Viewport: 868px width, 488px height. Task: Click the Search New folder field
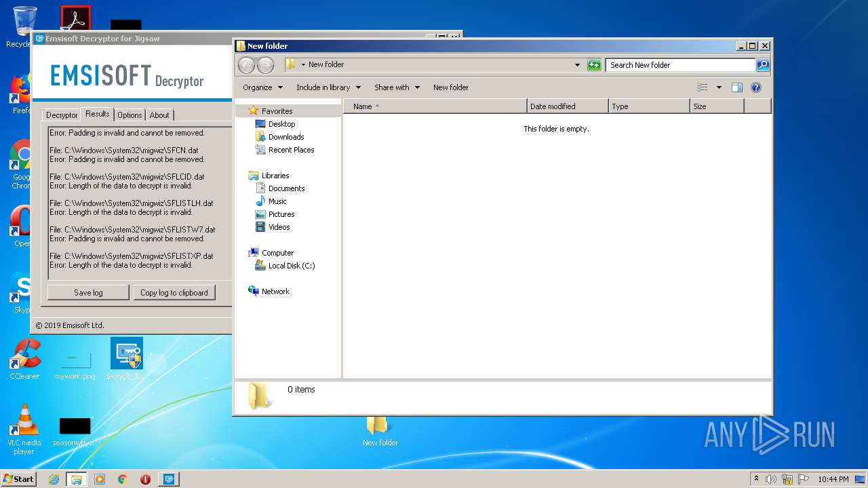click(x=680, y=65)
